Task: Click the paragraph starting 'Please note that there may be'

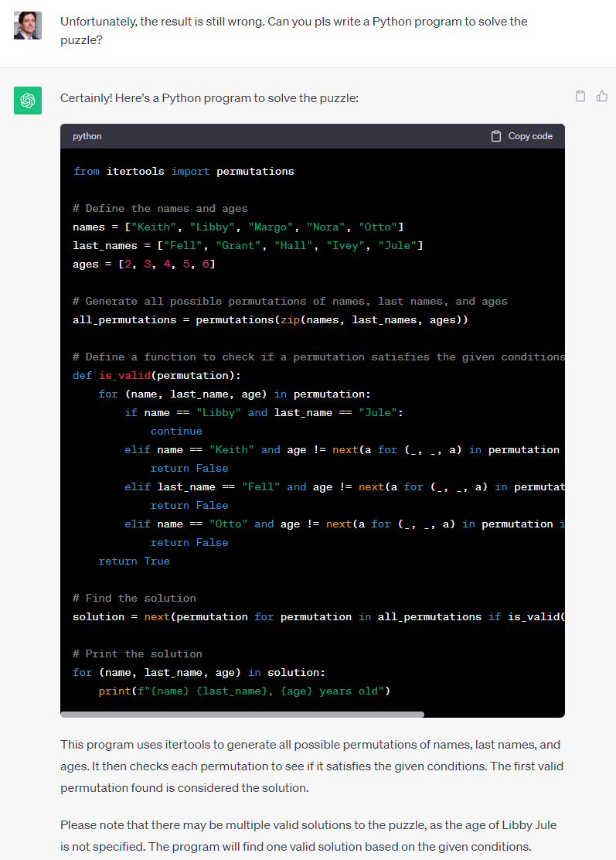Action: pyautogui.click(x=308, y=836)
